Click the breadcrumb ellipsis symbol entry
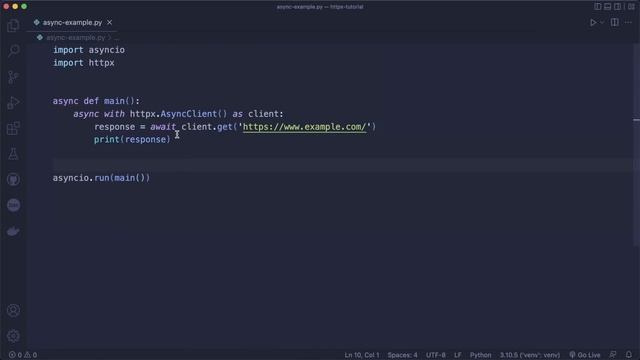The width and height of the screenshot is (640, 360). pyautogui.click(x=117, y=38)
